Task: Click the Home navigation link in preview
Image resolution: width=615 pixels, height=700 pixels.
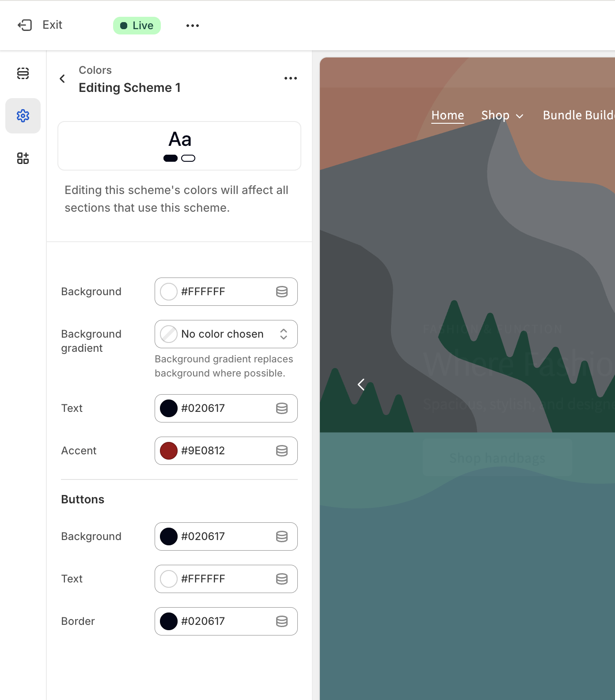Action: click(x=448, y=115)
